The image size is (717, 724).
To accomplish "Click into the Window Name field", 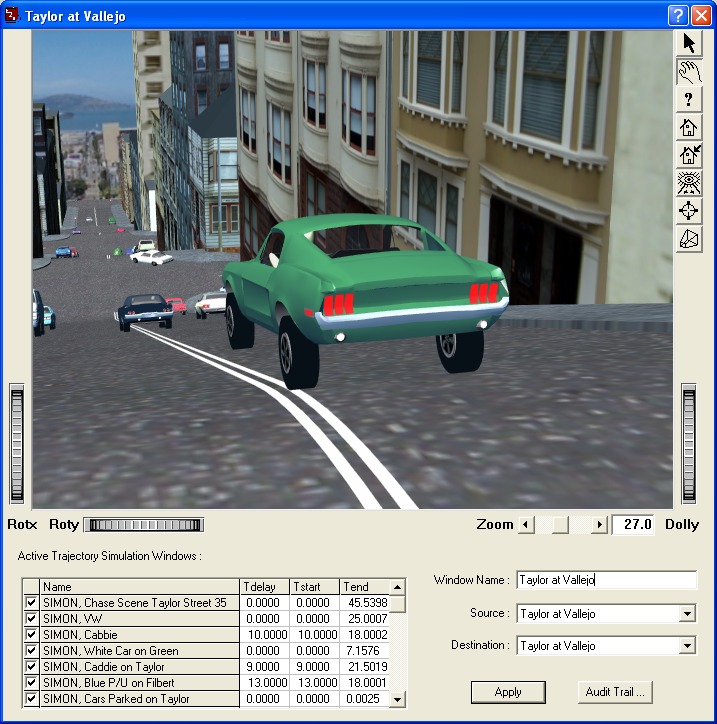I will (606, 580).
